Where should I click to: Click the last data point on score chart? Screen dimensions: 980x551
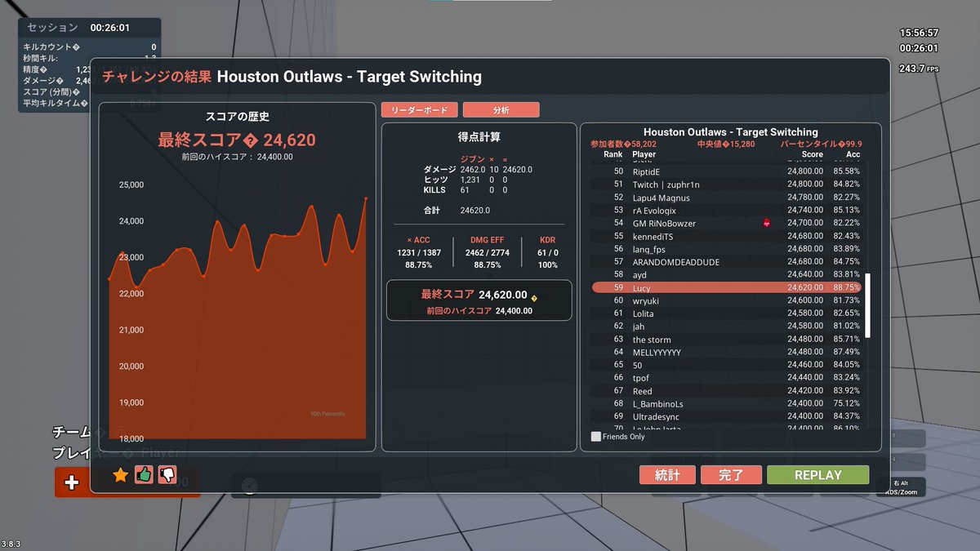[366, 198]
